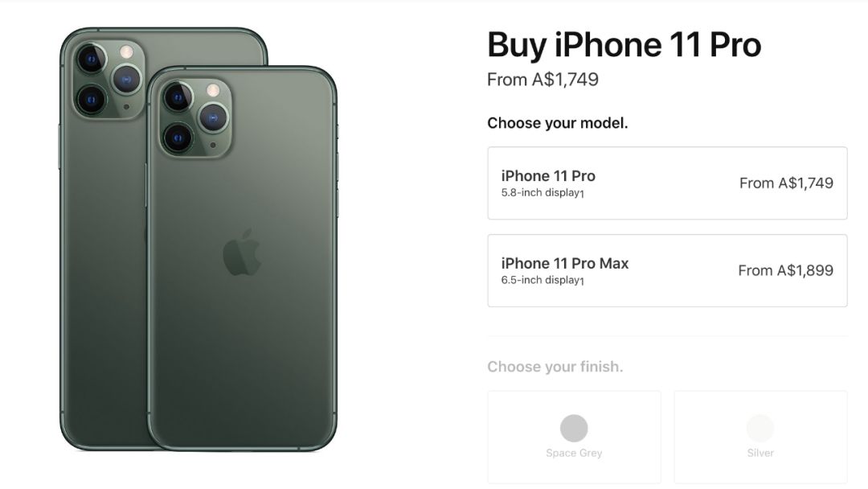Screen dimensions: 868x489
Task: Click the flash on the front iPhone camera
Action: pyautogui.click(x=213, y=90)
